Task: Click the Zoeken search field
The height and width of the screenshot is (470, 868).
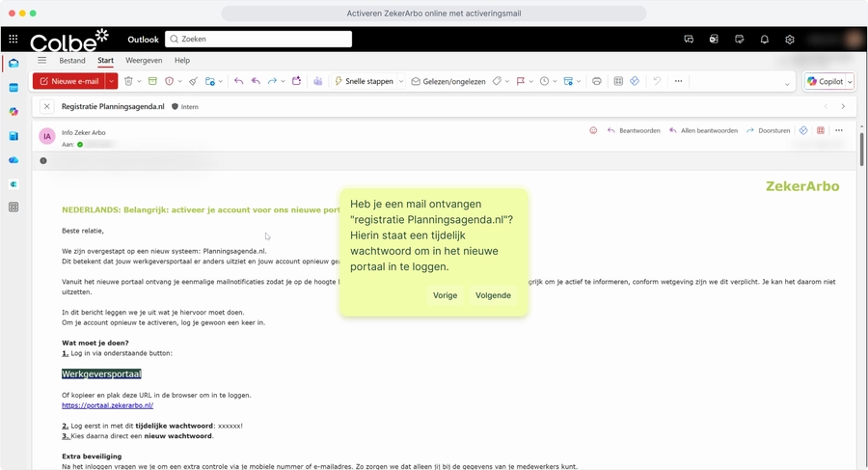Action: click(258, 40)
